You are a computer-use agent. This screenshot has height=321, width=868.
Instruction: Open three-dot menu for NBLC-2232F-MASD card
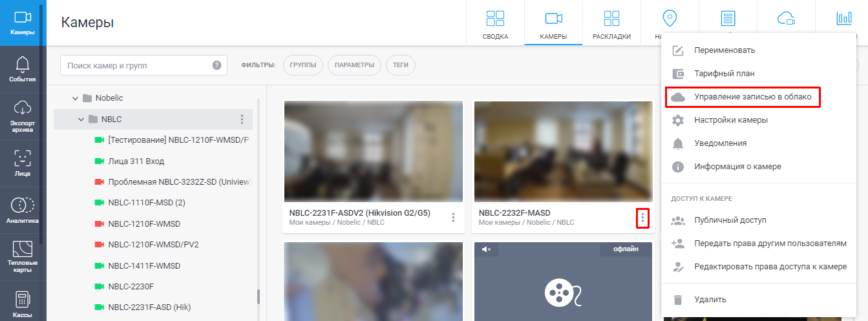tap(642, 218)
